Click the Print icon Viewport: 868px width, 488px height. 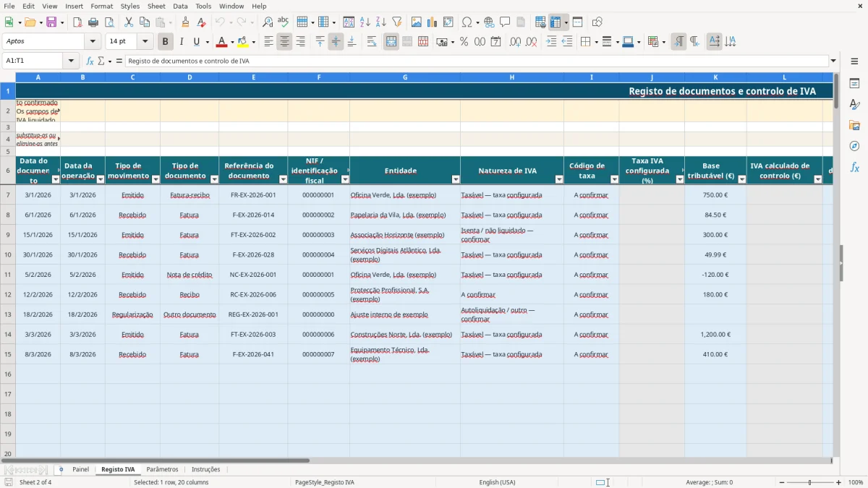93,22
